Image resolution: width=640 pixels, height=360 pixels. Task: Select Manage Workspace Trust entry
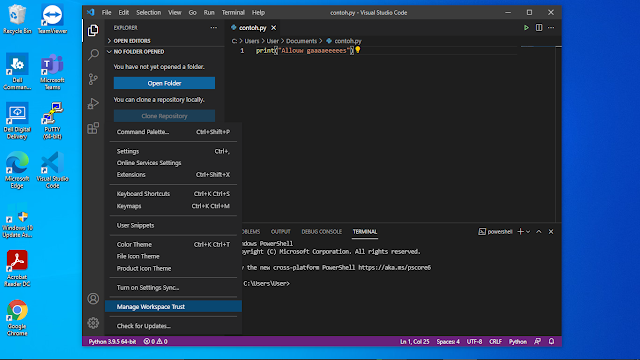[173, 307]
